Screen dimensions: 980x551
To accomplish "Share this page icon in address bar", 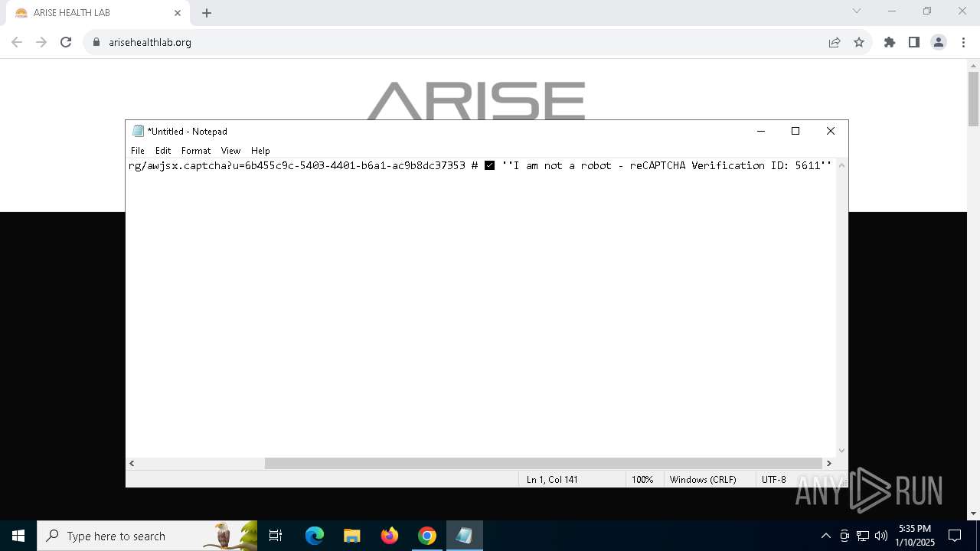I will [x=835, y=42].
